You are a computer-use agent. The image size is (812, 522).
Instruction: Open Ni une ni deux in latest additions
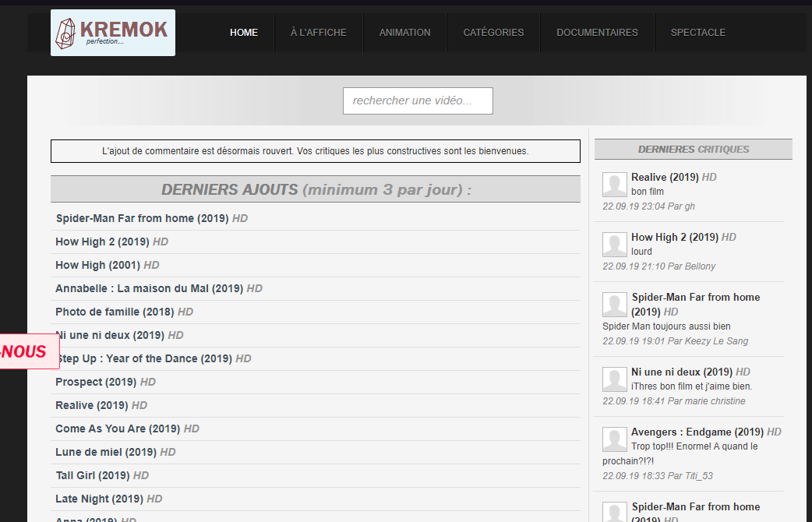tap(122, 335)
